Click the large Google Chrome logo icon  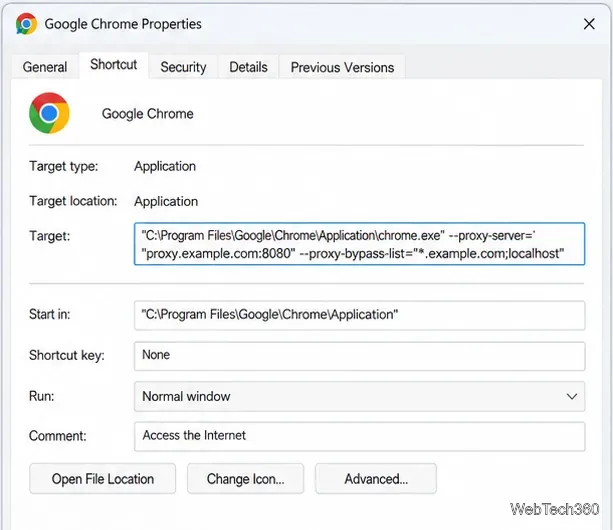click(x=49, y=113)
